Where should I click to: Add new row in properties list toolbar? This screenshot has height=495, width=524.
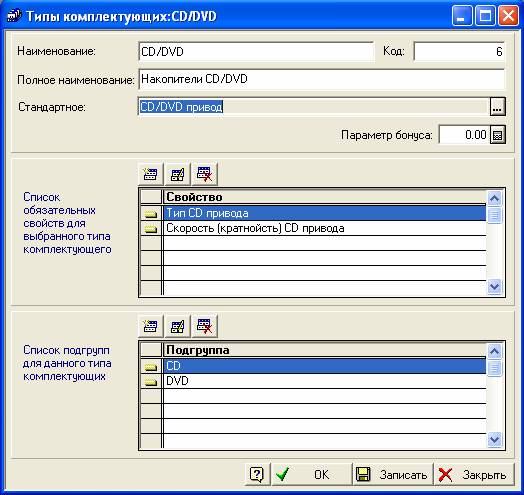point(150,174)
